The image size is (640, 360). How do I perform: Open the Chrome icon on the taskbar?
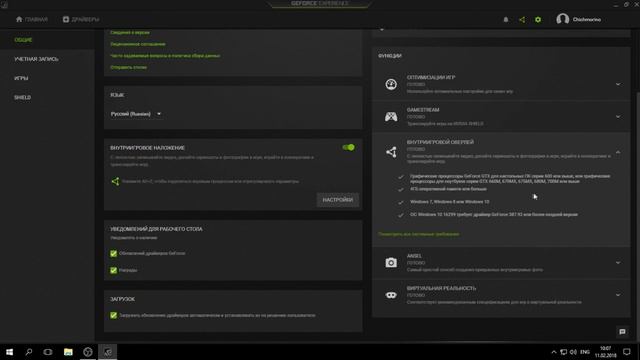(88, 352)
